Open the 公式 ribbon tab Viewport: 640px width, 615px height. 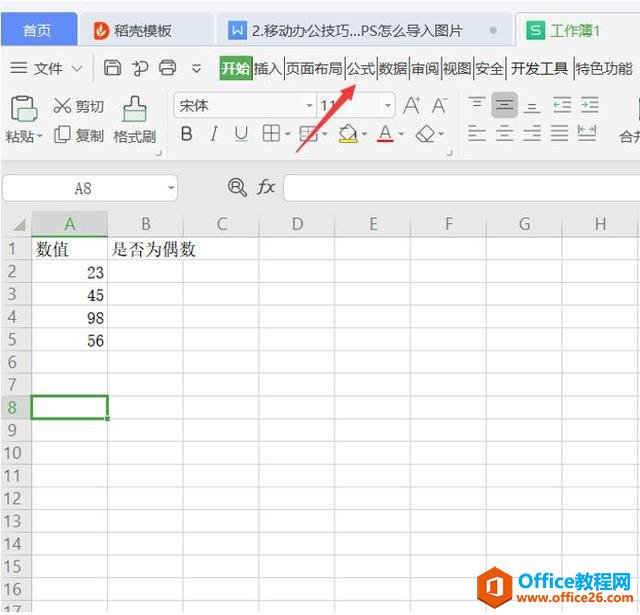[x=361, y=68]
